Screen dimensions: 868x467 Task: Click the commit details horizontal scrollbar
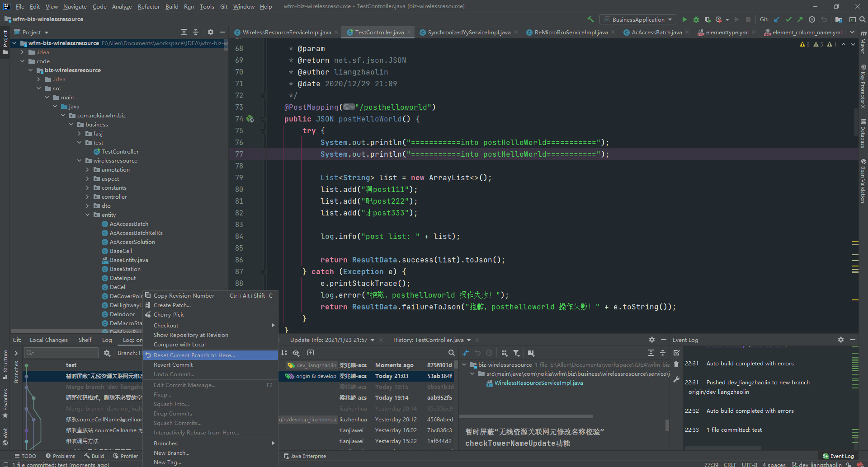click(526, 416)
